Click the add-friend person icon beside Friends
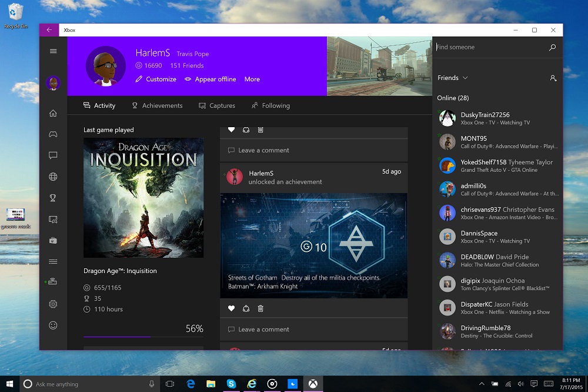 [x=553, y=78]
